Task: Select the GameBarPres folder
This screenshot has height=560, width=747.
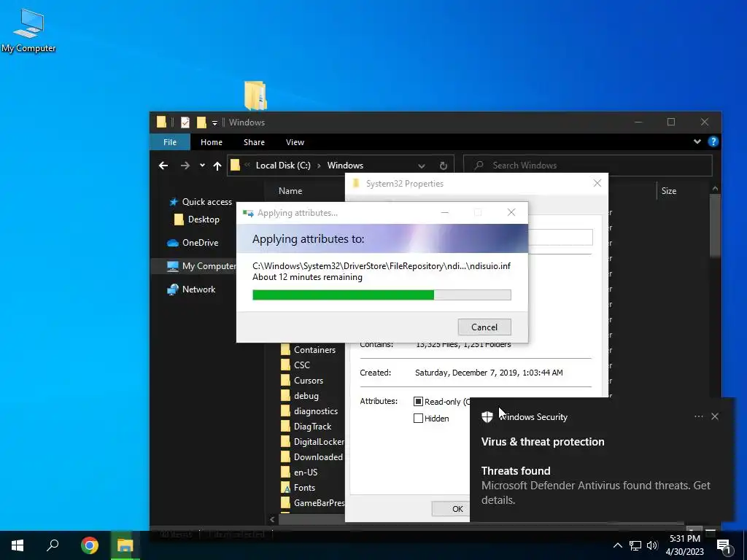Action: click(312, 503)
